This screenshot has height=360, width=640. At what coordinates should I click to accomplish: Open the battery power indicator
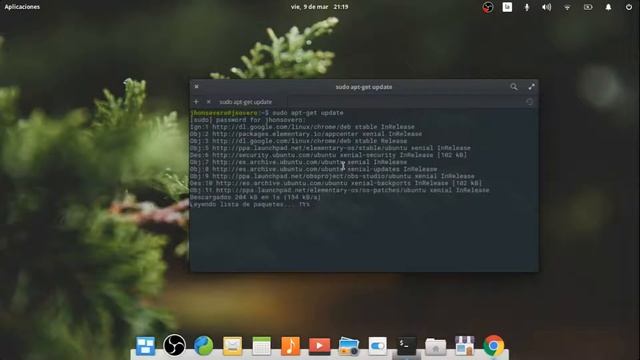tap(588, 7)
